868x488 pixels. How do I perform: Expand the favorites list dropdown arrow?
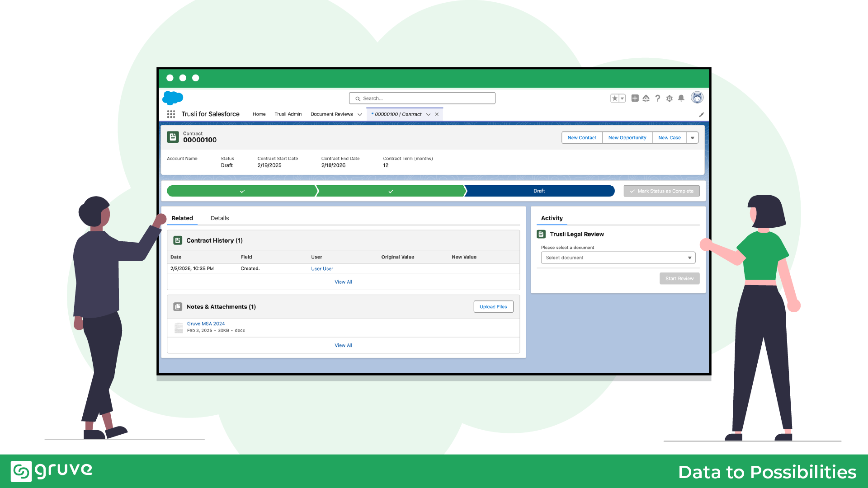pyautogui.click(x=622, y=98)
